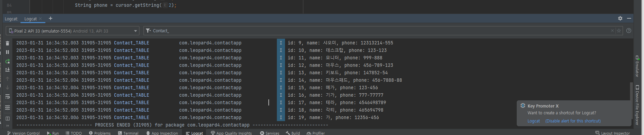Open the Emulator side panel

pyautogui.click(x=637, y=66)
